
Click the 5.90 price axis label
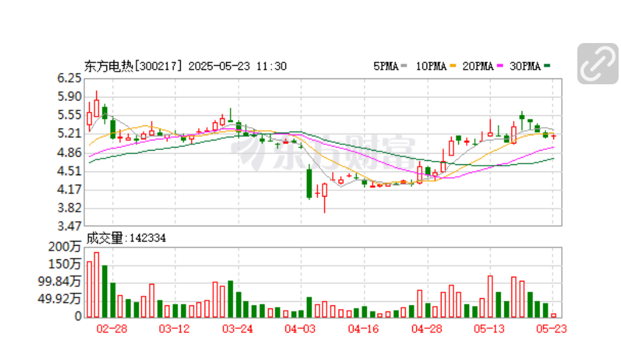[69, 97]
